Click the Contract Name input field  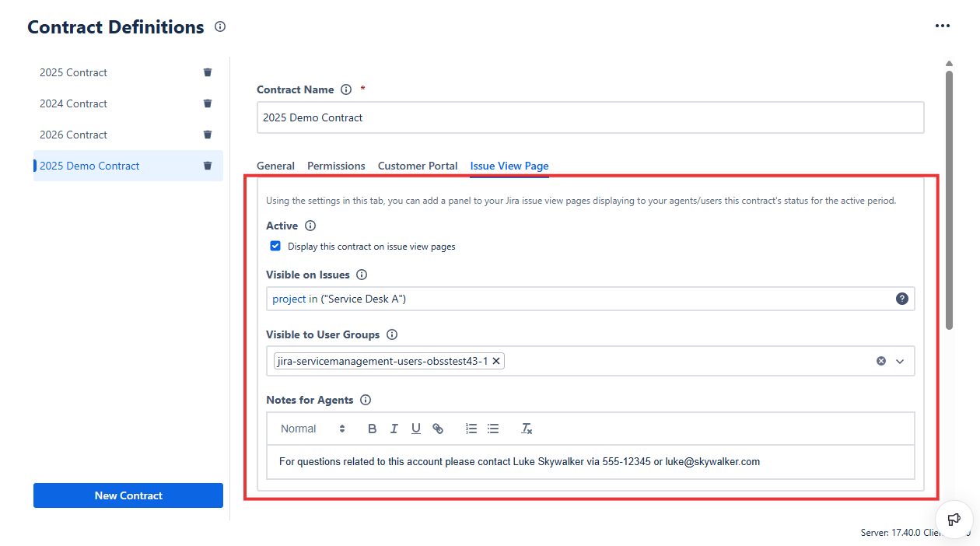(590, 117)
